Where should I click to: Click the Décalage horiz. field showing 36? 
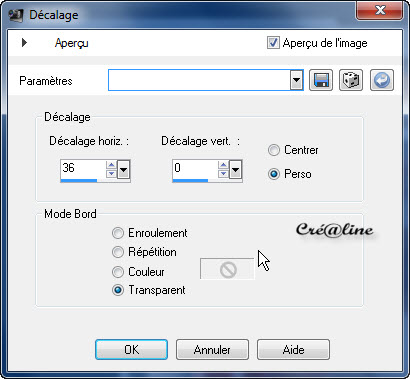point(83,168)
